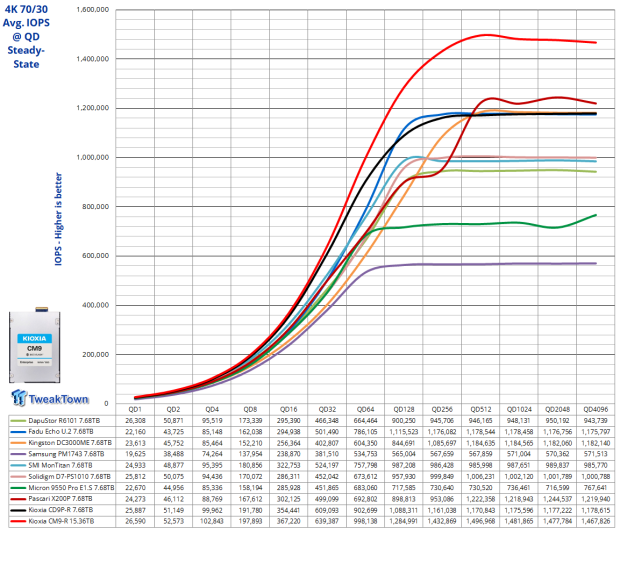Click the '1,496,968' cell for Kioxia CM9-R

pyautogui.click(x=480, y=521)
